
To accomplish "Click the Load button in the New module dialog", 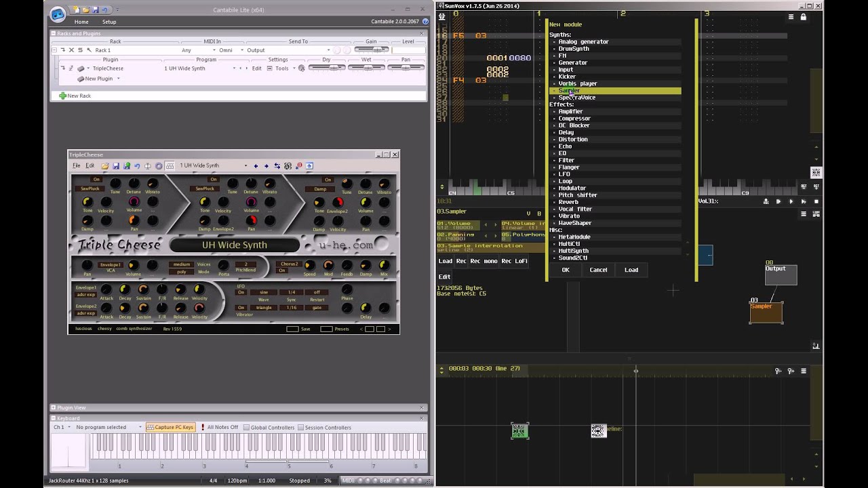I will coord(631,270).
